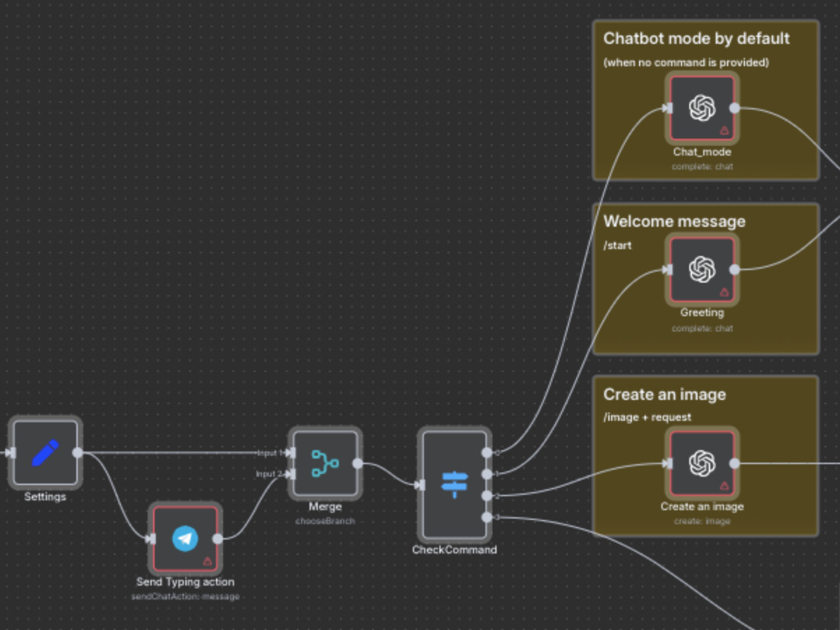The image size is (840, 630).
Task: Select the 'Chatbot mode by default' sticky title
Action: (x=696, y=39)
